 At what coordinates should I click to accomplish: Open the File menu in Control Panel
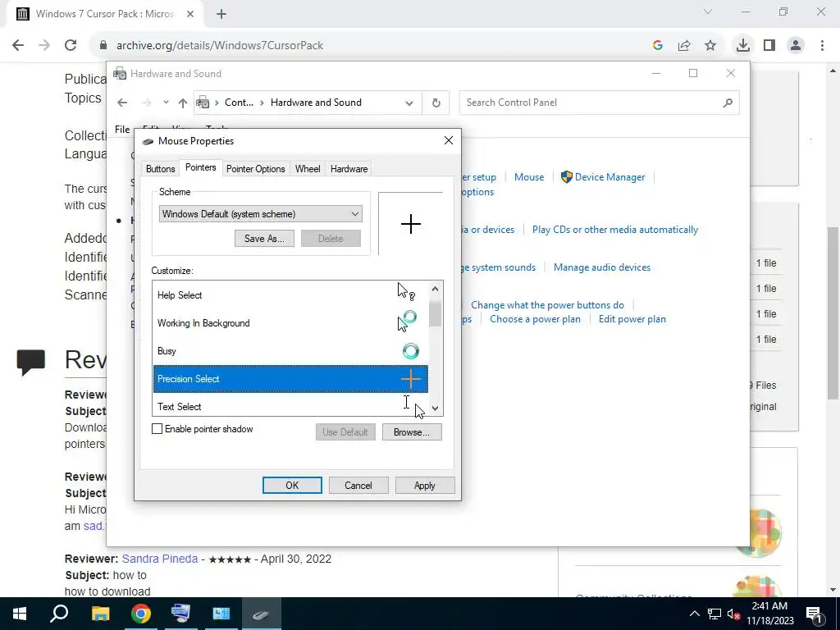(122, 129)
